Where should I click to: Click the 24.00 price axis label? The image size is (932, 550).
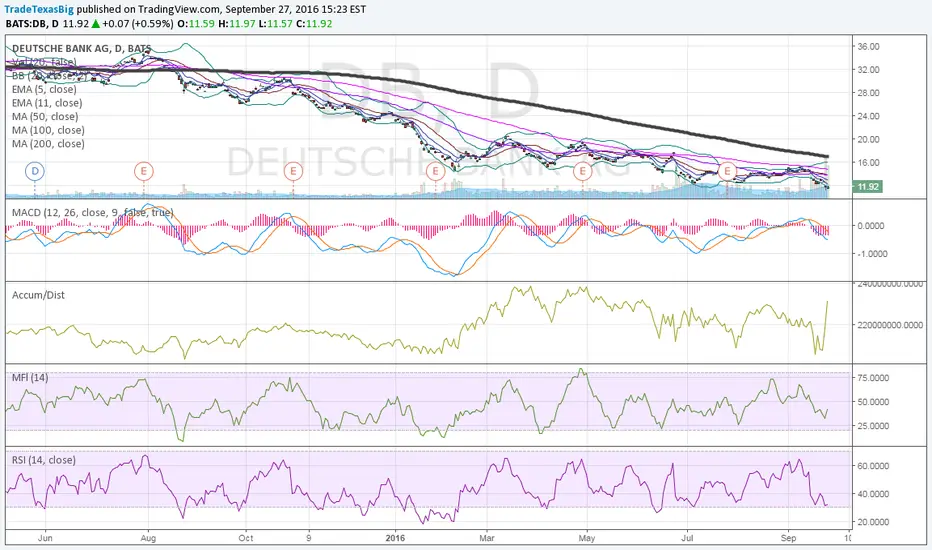click(x=868, y=116)
